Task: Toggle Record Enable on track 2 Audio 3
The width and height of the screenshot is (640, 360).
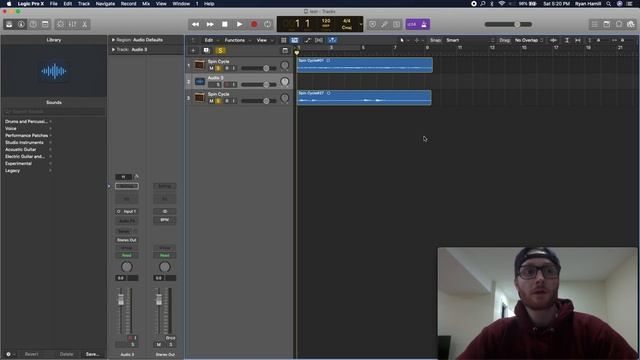Action: click(227, 84)
